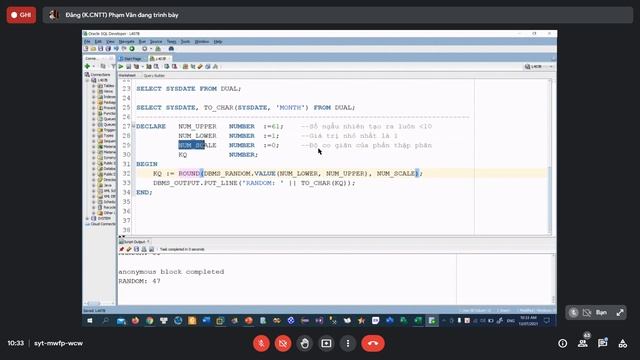Open the Edit menu
640x360 pixels.
click(98, 42)
